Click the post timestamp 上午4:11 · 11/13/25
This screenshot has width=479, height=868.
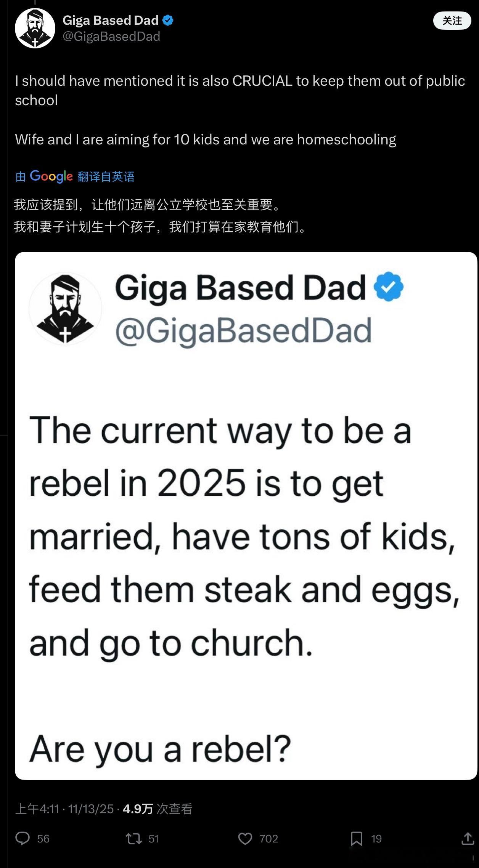click(x=64, y=809)
